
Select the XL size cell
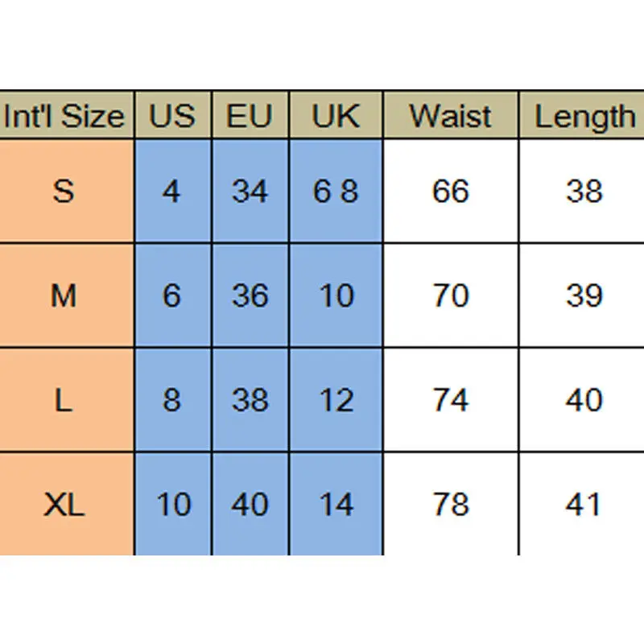pyautogui.click(x=66, y=504)
